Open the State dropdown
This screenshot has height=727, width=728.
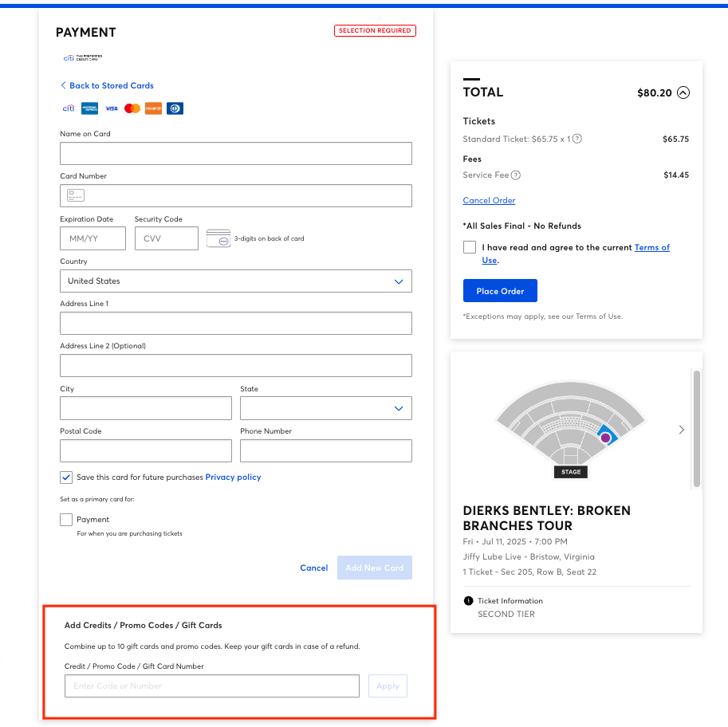tap(398, 407)
